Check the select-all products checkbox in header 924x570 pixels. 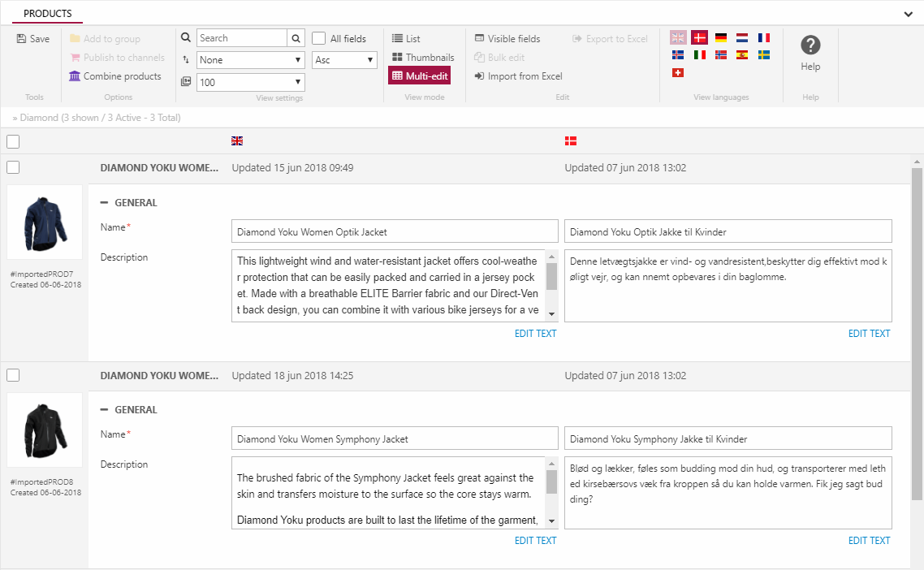[x=13, y=142]
